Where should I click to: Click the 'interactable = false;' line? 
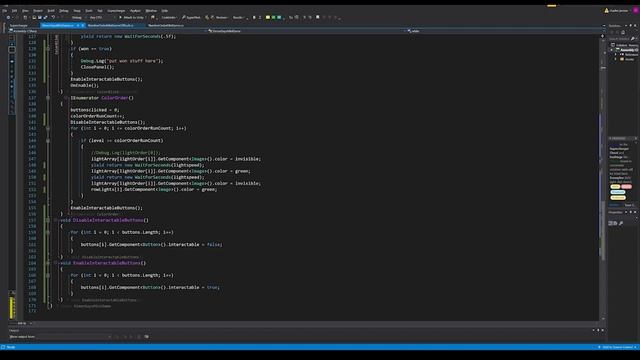click(x=151, y=244)
